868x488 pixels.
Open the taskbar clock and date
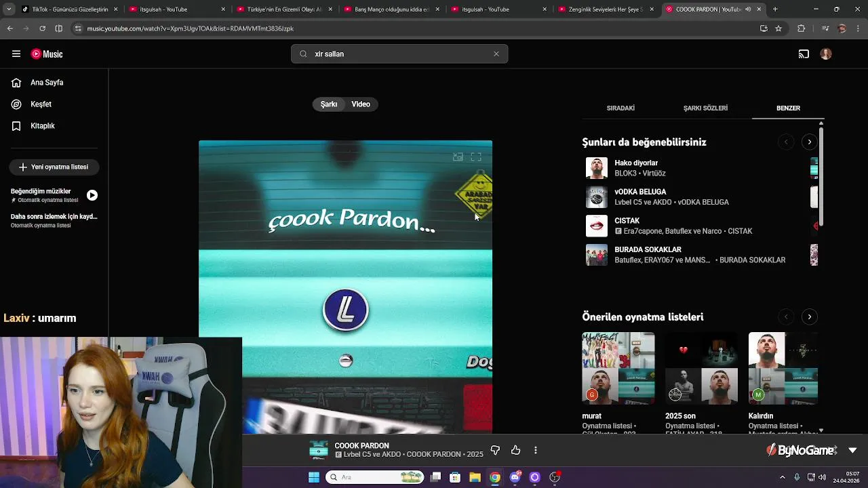[x=846, y=477]
